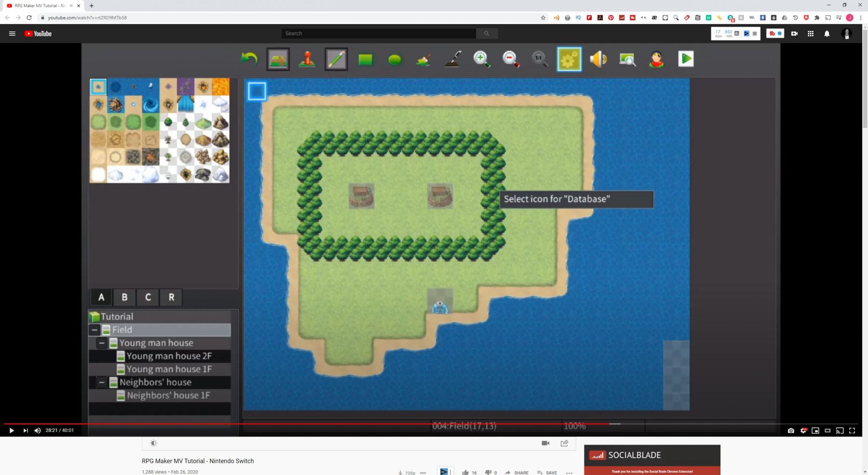The width and height of the screenshot is (868, 475).
Task: Seek on the red video progress bar
Action: [306, 424]
